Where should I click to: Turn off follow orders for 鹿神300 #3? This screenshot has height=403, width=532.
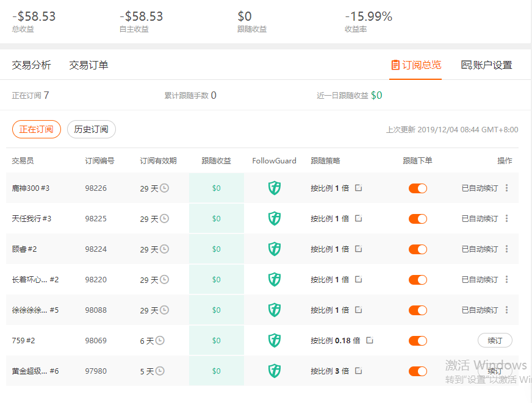pos(418,188)
